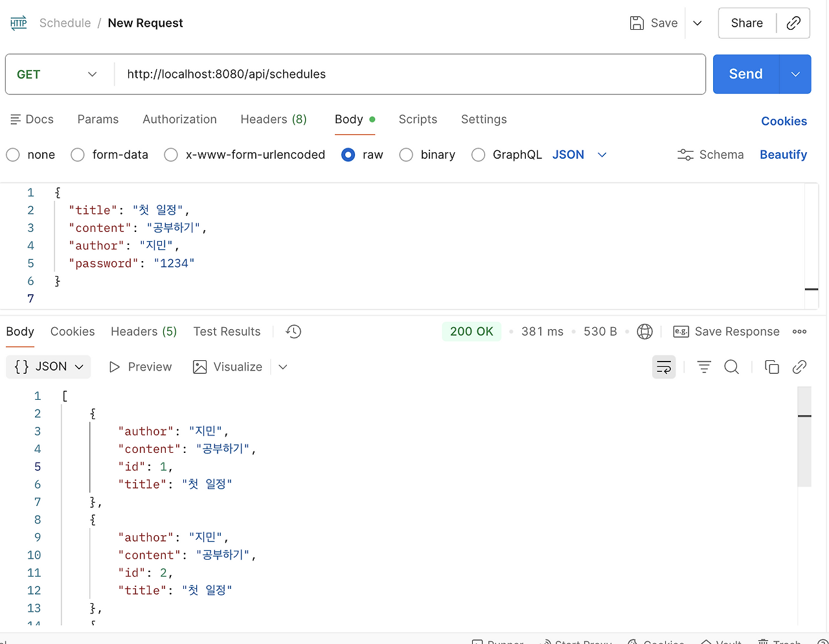Viewport: 829px width, 644px height.
Task: Select x-www-form-urlencoded body option
Action: tap(171, 155)
